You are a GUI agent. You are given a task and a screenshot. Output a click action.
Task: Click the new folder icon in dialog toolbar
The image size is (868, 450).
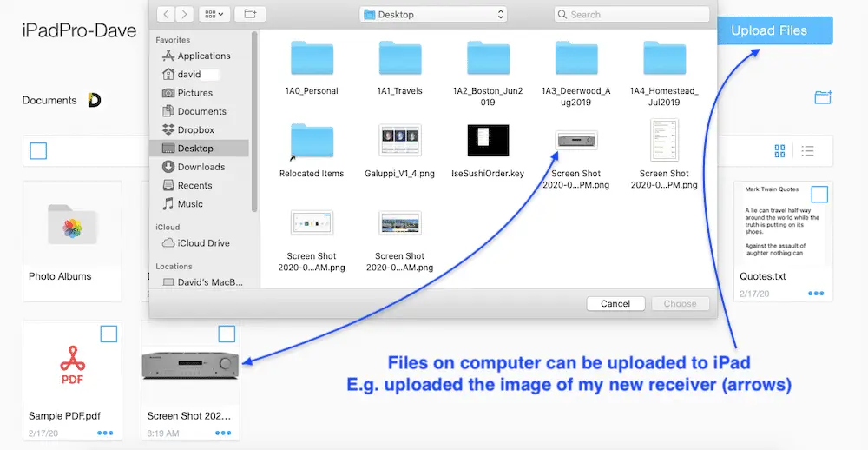pos(250,14)
